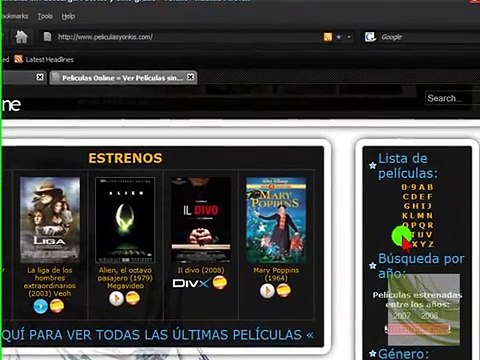Open the address bar history dropdown arrow

[x=349, y=37]
